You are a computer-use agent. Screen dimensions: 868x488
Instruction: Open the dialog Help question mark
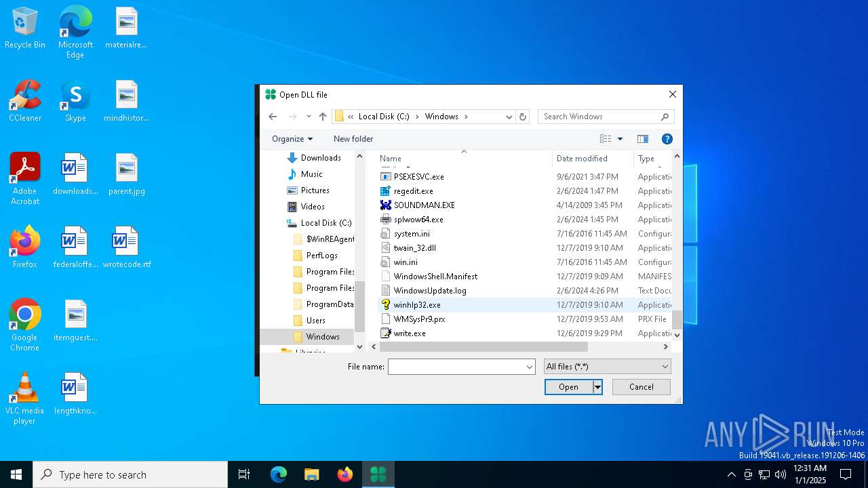tap(667, 139)
